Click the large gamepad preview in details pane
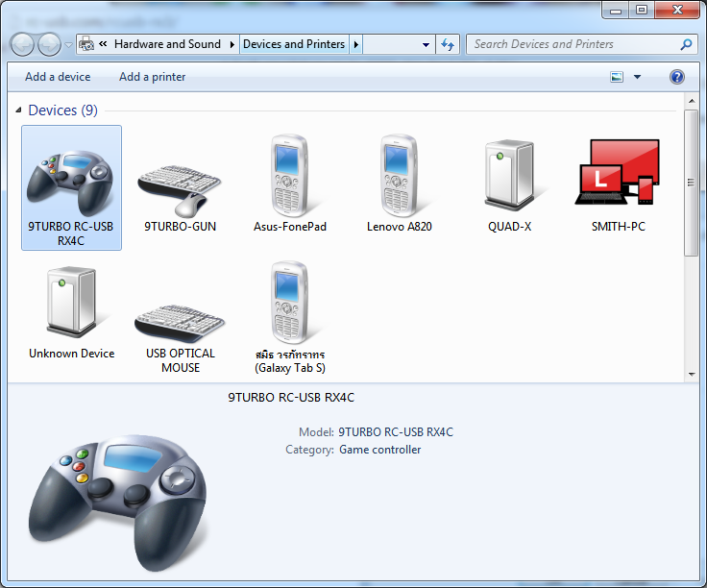 pos(117,502)
